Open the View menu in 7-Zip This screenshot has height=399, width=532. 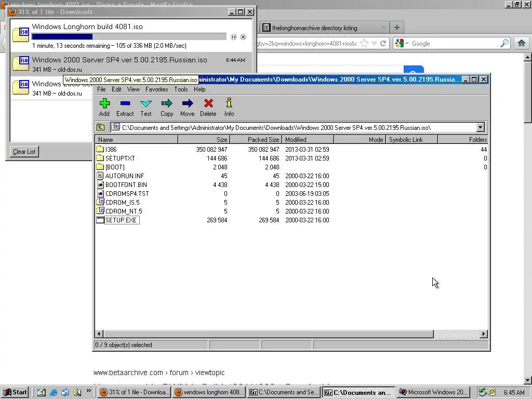(134, 89)
